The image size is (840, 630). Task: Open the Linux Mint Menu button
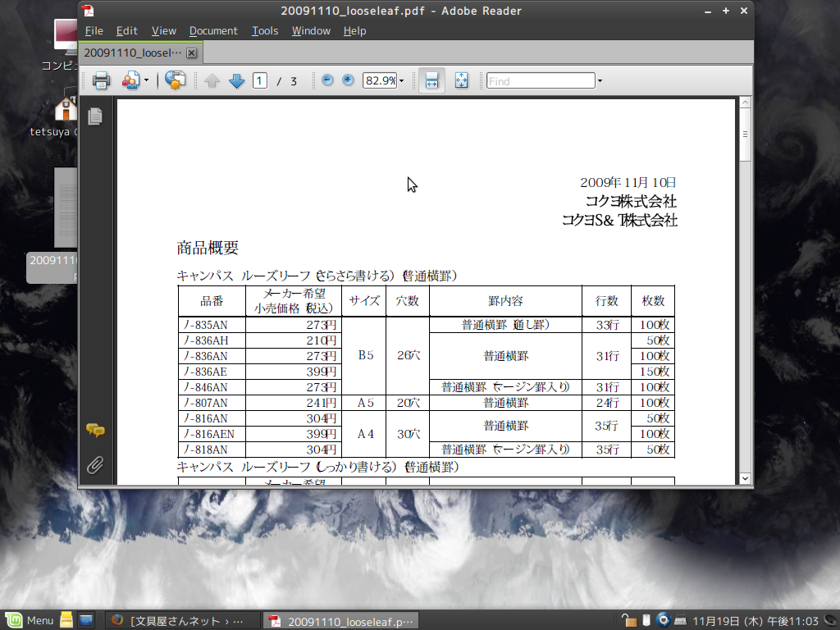[x=30, y=620]
